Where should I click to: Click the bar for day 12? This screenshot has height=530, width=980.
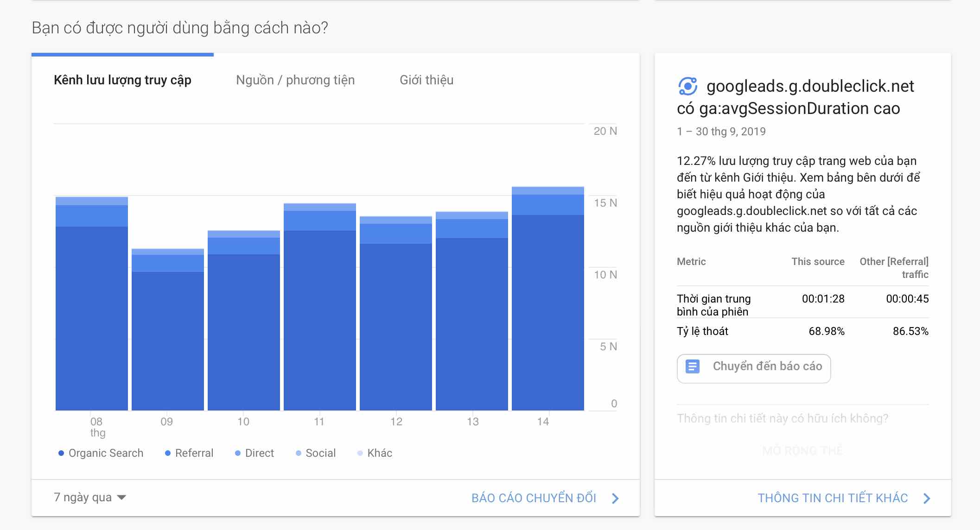(x=396, y=313)
